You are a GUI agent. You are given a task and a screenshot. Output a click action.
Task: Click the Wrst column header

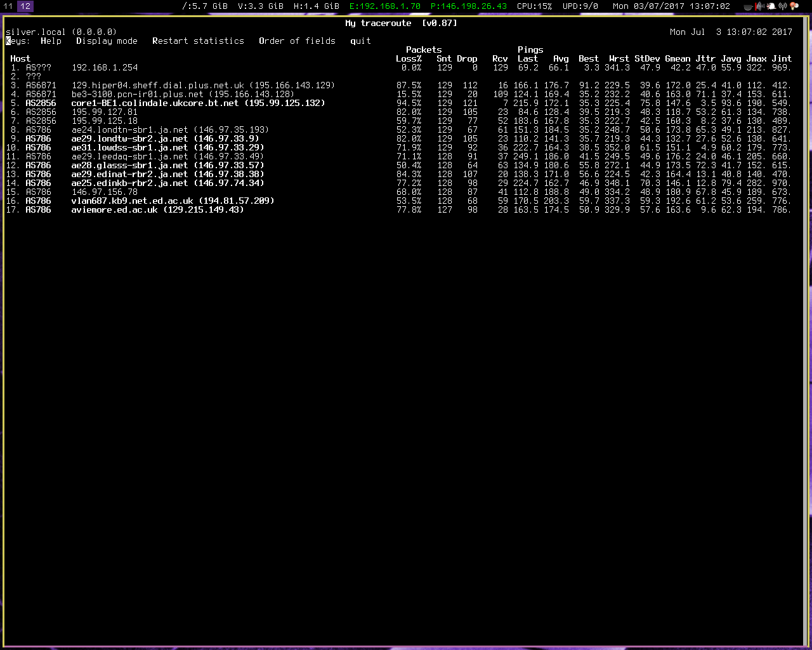[x=619, y=58]
